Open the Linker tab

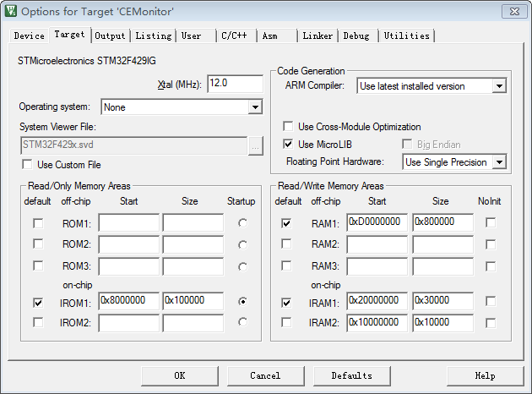point(318,36)
